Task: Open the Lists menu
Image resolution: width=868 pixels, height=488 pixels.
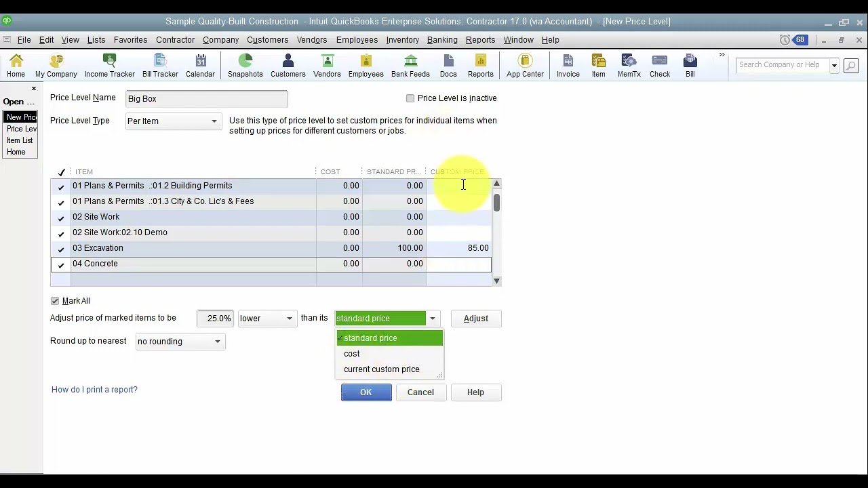Action: [96, 40]
